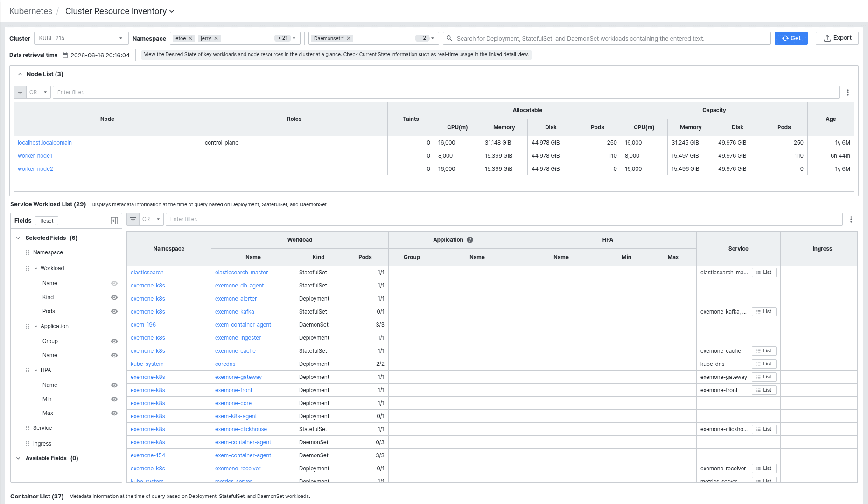This screenshot has width=868, height=504.
Task: Toggle visibility of Workload Name field
Action: pos(114,283)
